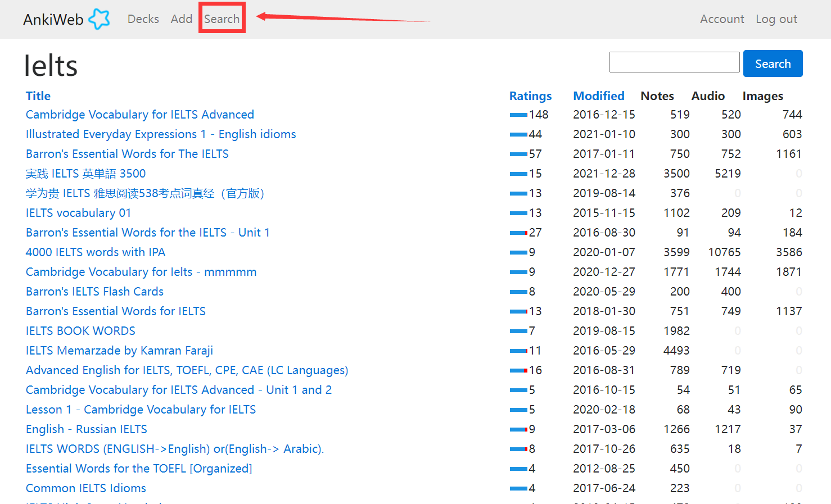Go to the Add page
Image resolution: width=831 pixels, height=504 pixels.
(182, 19)
